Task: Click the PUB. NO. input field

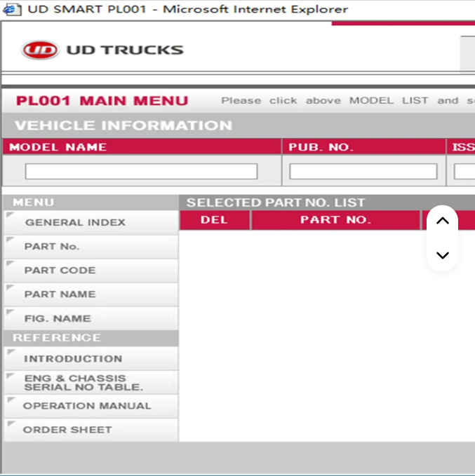Action: coord(363,172)
